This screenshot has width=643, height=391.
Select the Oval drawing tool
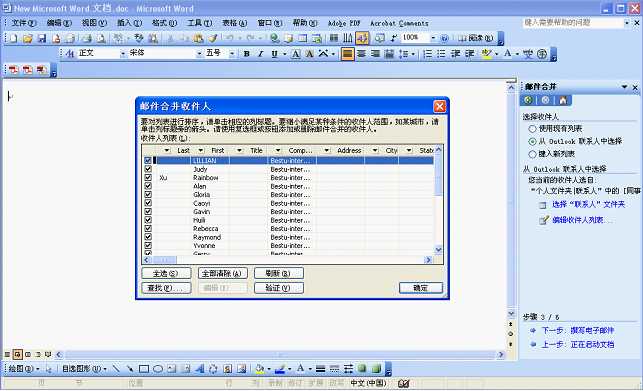[158, 368]
